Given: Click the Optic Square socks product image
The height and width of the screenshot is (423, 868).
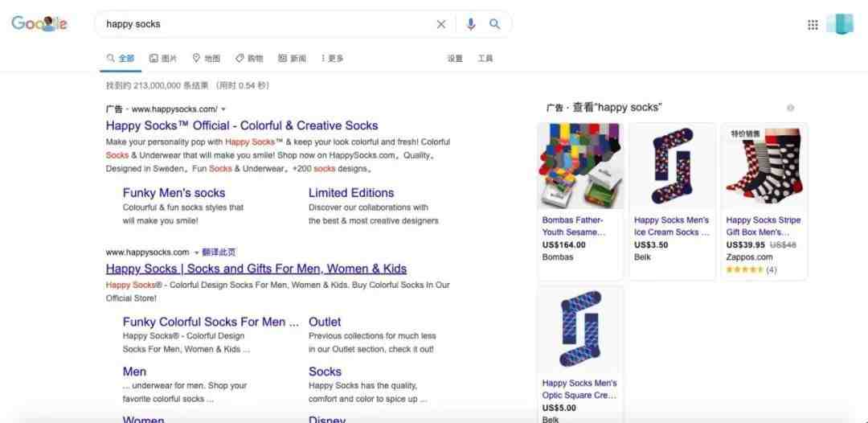Looking at the screenshot, I should click(x=581, y=329).
